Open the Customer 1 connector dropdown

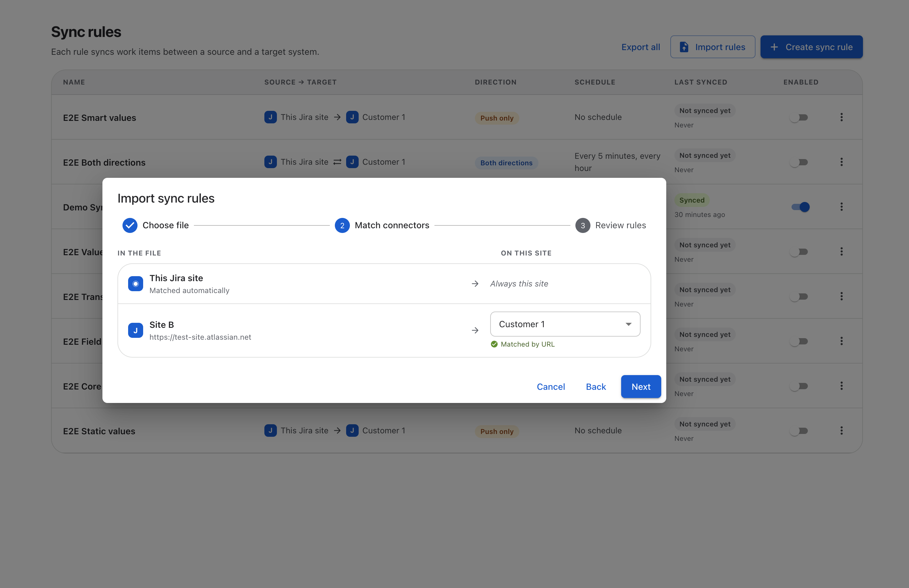point(565,324)
